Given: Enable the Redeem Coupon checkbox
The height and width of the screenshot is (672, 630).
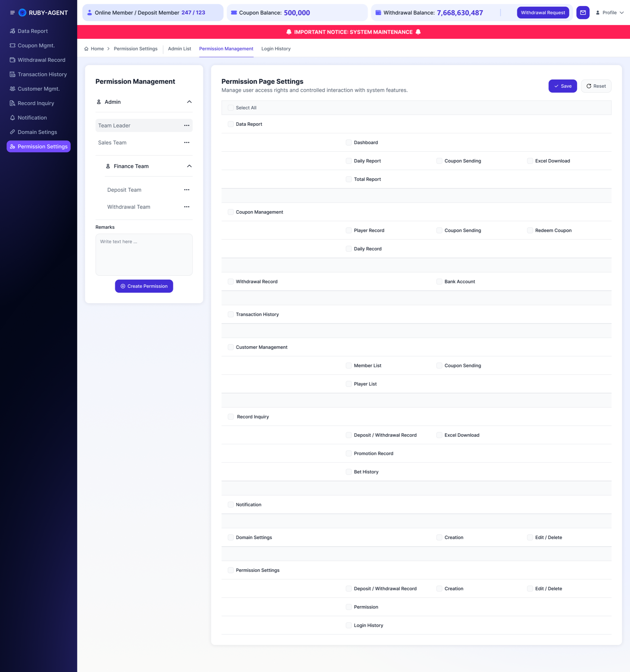Looking at the screenshot, I should [x=530, y=230].
